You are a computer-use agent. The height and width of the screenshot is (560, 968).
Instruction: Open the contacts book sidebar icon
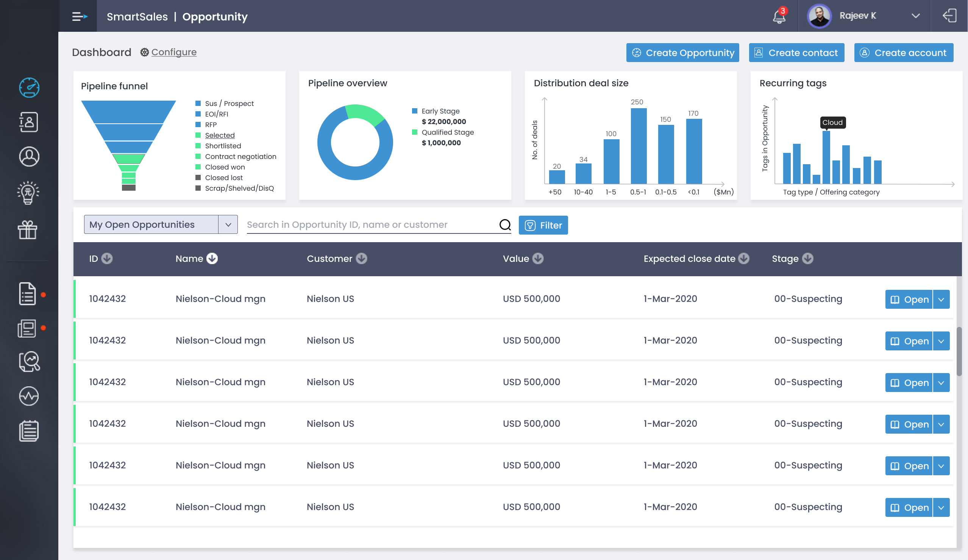pyautogui.click(x=29, y=122)
